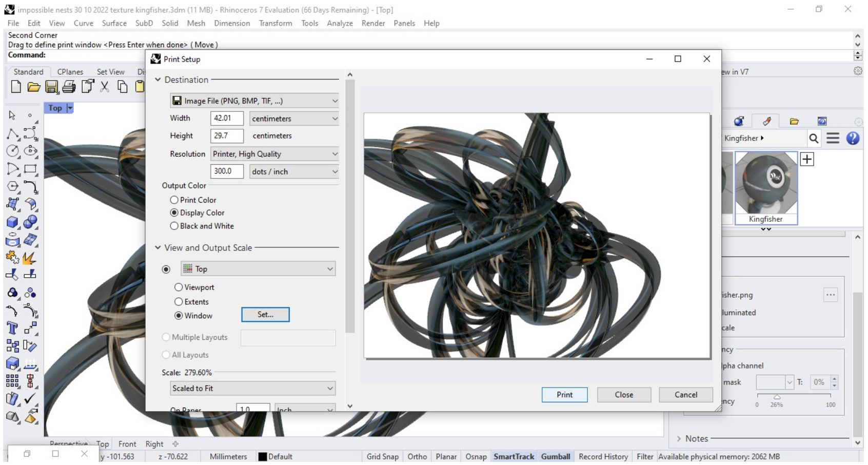Click the materials search magnifier icon

pyautogui.click(x=814, y=138)
